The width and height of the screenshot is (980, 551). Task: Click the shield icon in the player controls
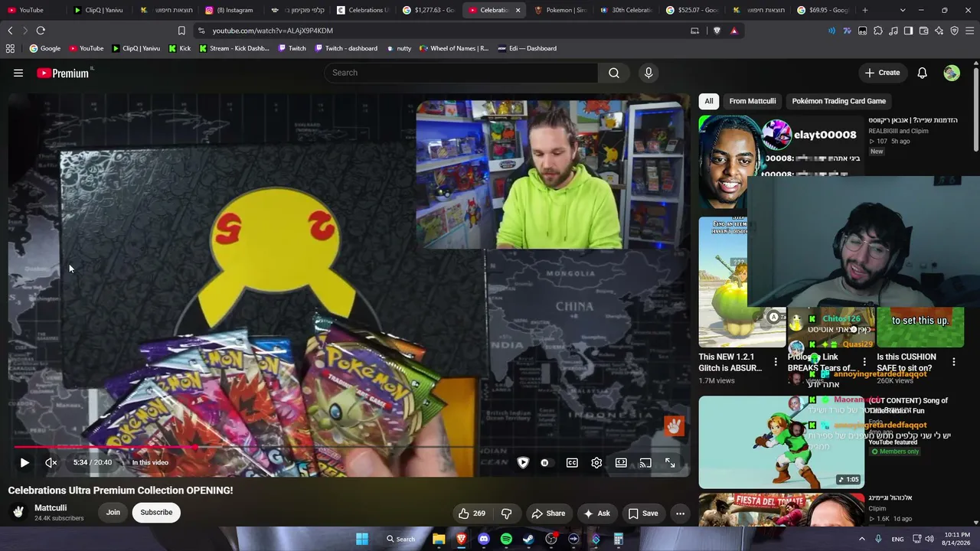coord(523,462)
